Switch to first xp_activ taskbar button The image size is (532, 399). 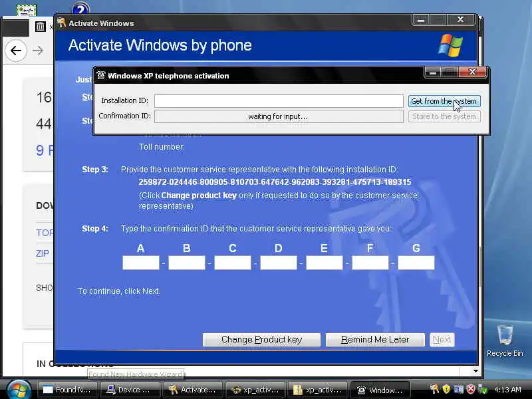[255, 390]
